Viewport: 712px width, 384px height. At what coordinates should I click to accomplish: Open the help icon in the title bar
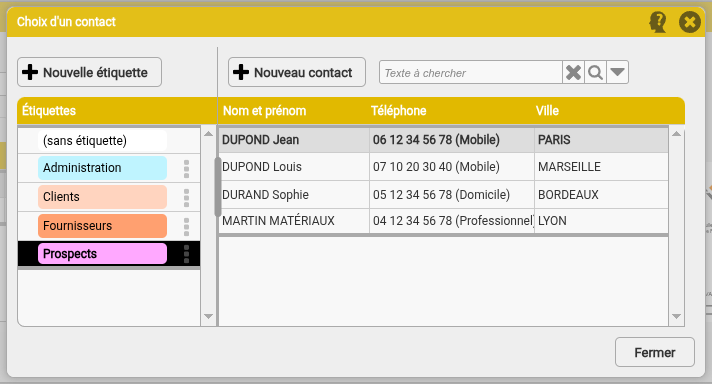click(x=658, y=22)
